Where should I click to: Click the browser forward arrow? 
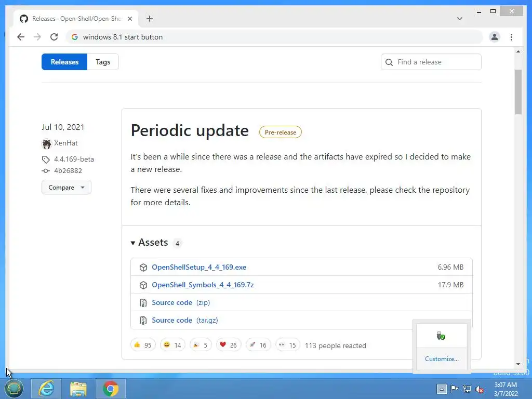[37, 37]
